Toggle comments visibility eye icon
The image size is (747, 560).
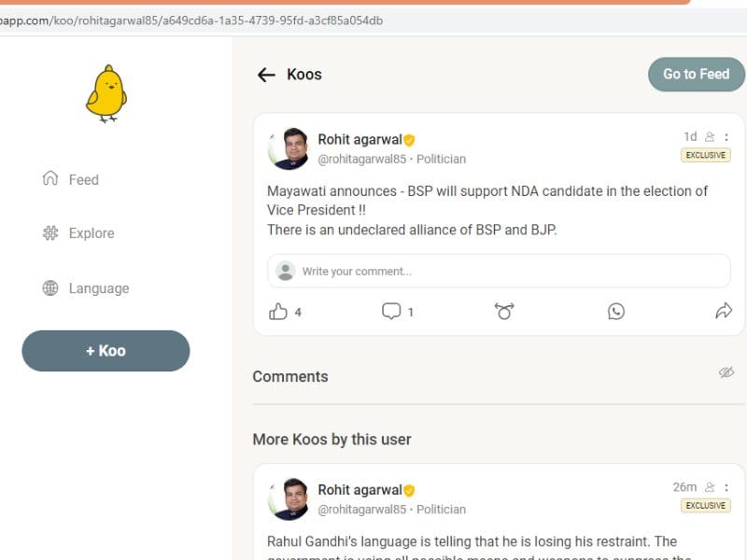(726, 372)
